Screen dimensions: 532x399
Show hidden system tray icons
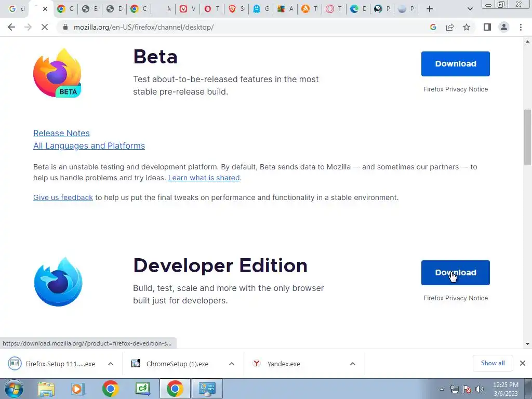tap(442, 389)
